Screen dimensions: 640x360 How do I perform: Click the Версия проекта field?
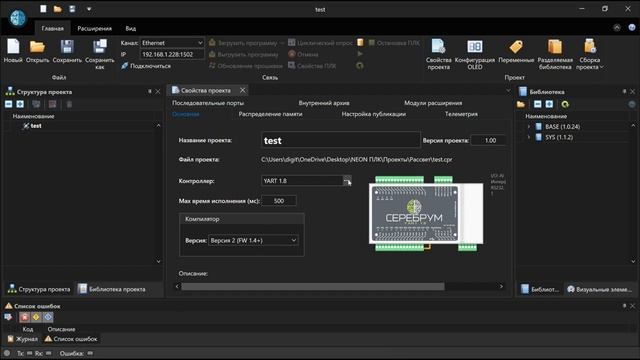point(488,140)
